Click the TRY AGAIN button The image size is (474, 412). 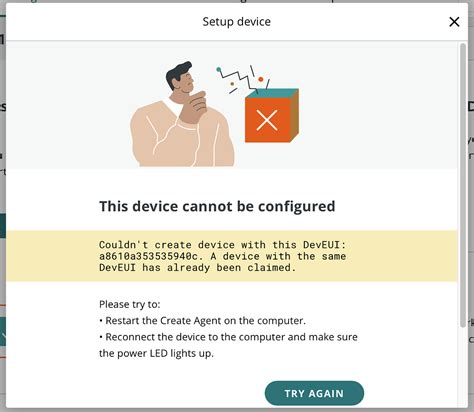pyautogui.click(x=314, y=393)
